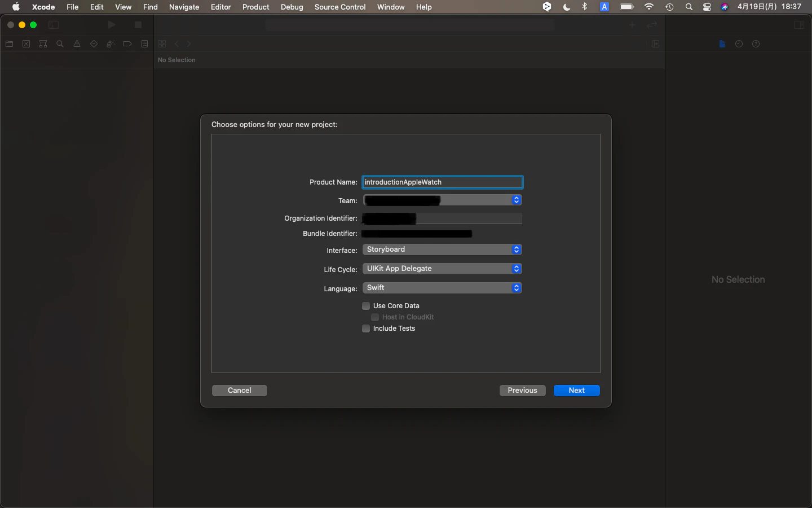
Task: Open the Navigate menu
Action: (x=184, y=7)
